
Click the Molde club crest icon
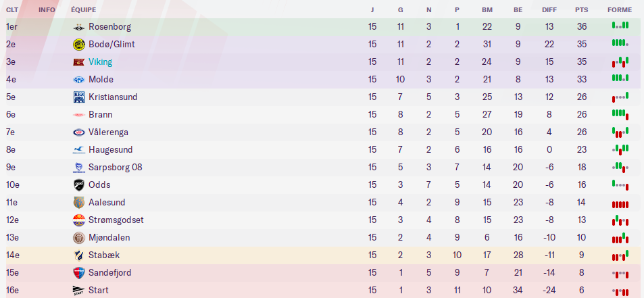(x=79, y=80)
